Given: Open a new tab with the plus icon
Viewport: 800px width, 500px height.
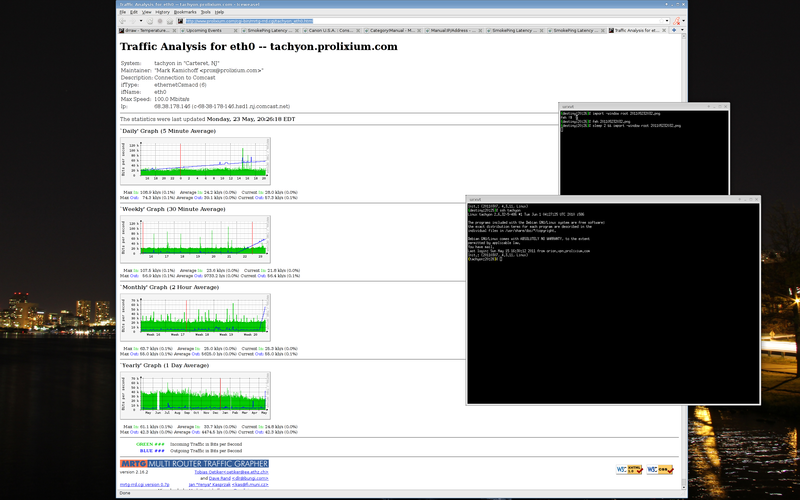Looking at the screenshot, I should click(674, 30).
